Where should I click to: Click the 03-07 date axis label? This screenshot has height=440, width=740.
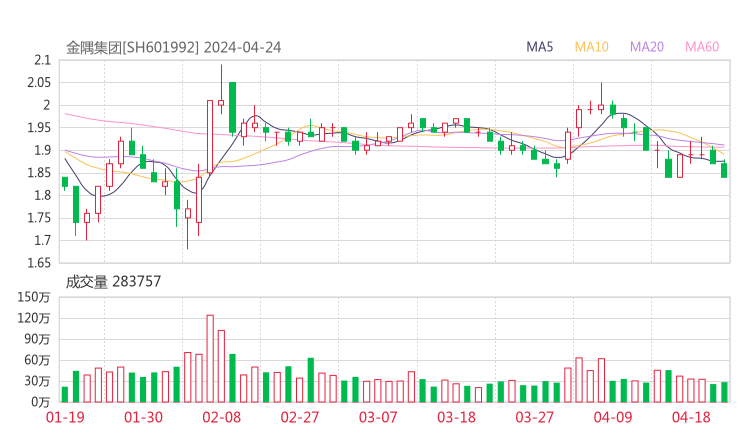point(378,417)
